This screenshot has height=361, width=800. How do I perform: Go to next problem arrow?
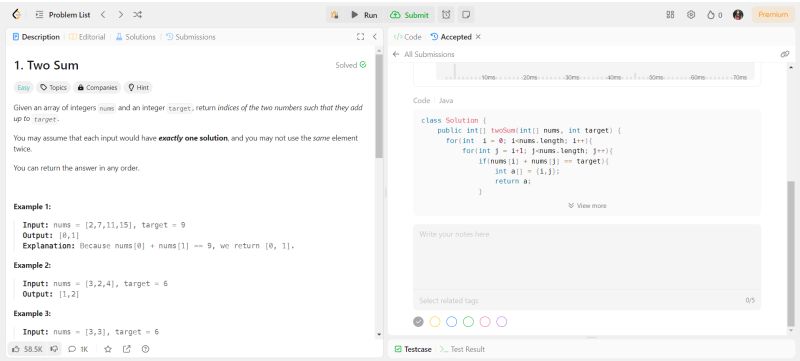[x=120, y=15]
